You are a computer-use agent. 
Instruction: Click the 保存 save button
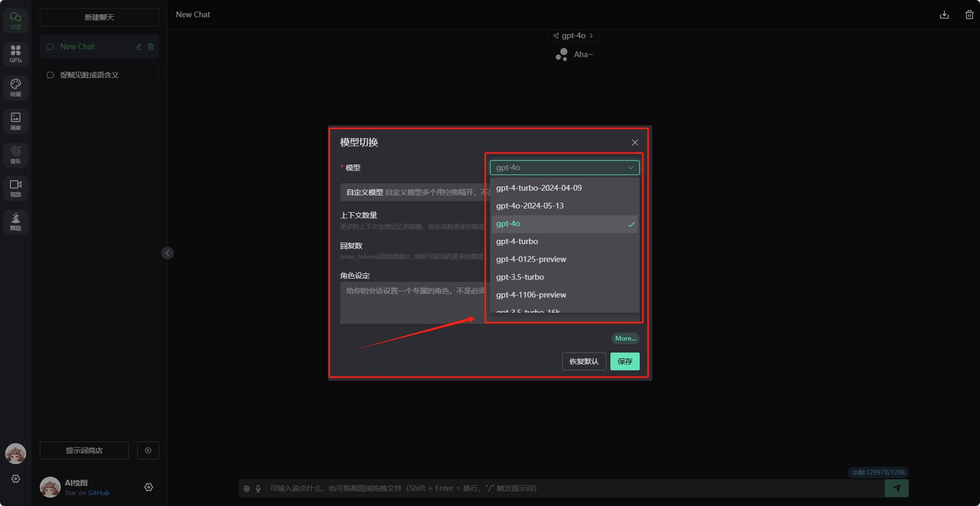pos(625,361)
